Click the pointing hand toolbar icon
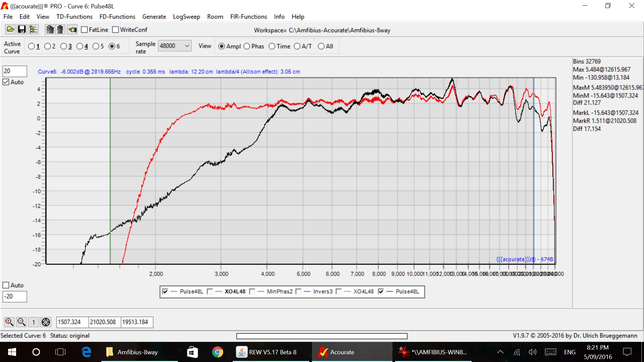 (x=72, y=29)
